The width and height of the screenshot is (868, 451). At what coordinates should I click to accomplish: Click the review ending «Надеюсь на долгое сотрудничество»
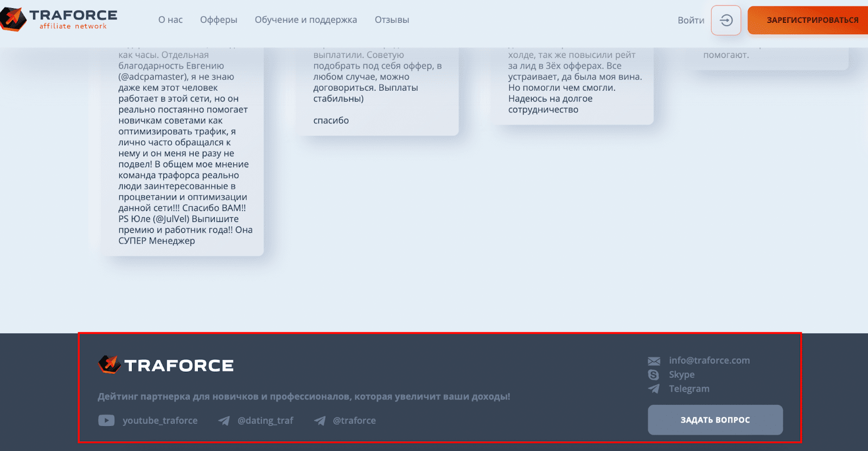tap(572, 86)
